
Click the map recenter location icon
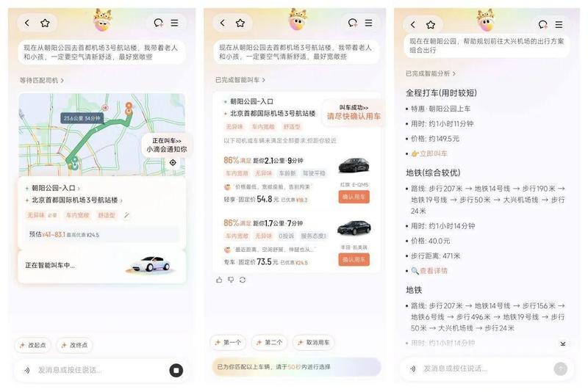173,162
